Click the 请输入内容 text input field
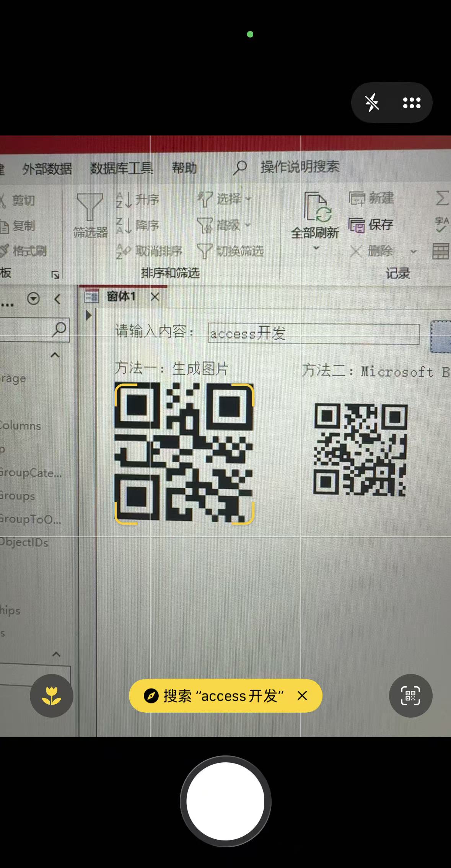The height and width of the screenshot is (868, 451). pos(314,334)
